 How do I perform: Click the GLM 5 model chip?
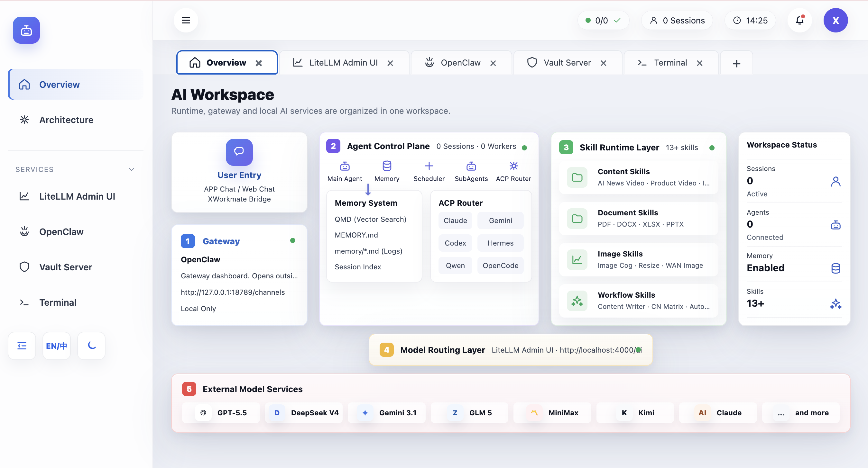click(x=469, y=412)
